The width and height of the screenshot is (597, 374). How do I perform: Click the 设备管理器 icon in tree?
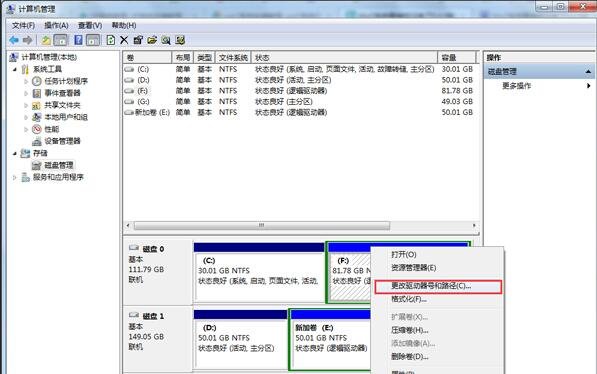pyautogui.click(x=37, y=141)
